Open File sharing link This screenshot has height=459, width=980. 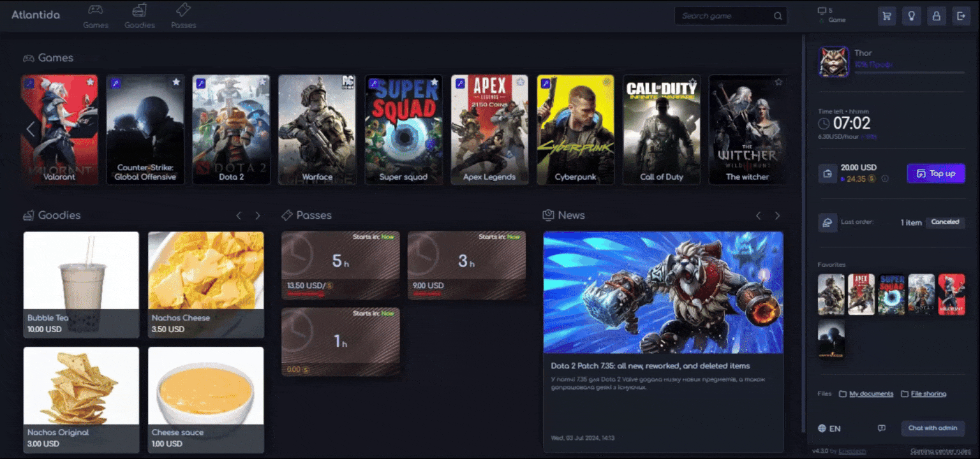[928, 394]
